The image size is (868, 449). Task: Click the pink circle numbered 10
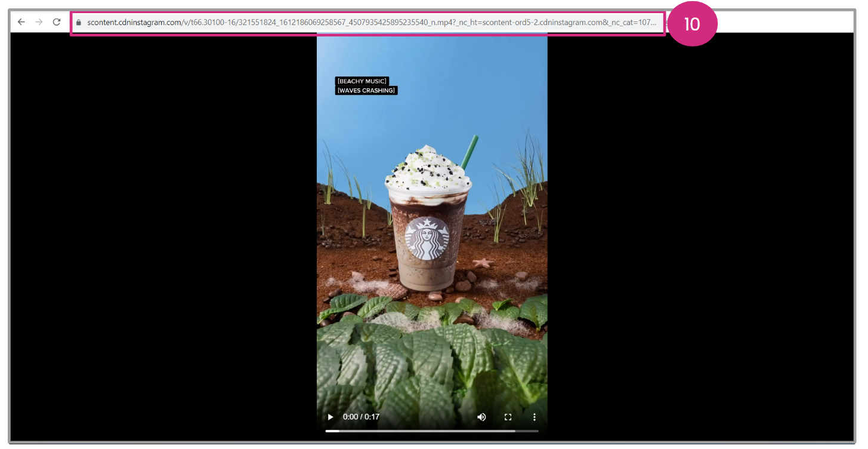(x=691, y=24)
